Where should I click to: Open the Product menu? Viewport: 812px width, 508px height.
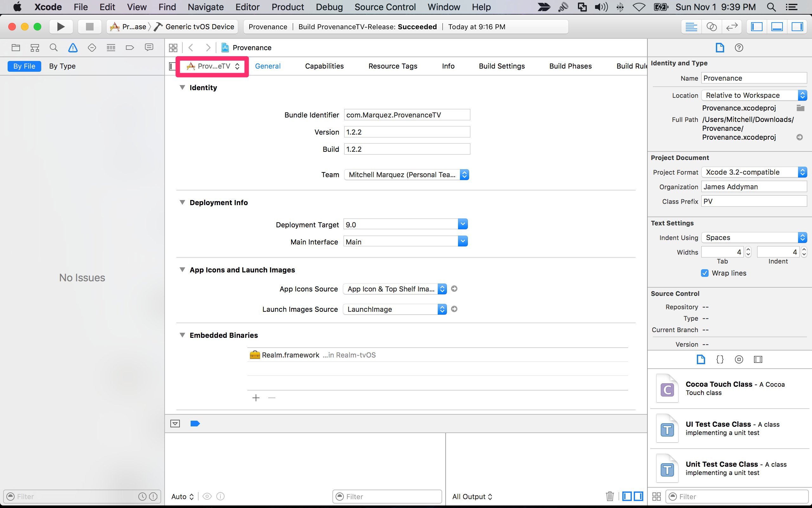pos(288,7)
